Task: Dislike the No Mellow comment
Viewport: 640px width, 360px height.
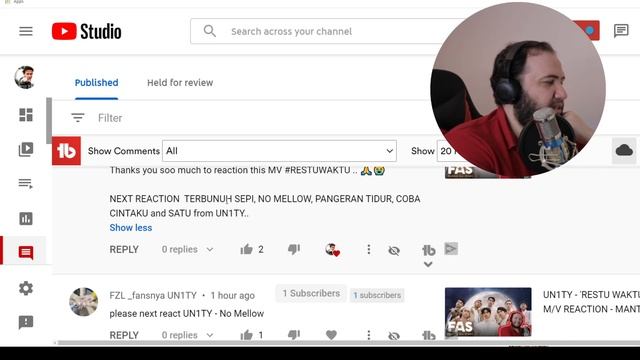Action: pyautogui.click(x=294, y=335)
